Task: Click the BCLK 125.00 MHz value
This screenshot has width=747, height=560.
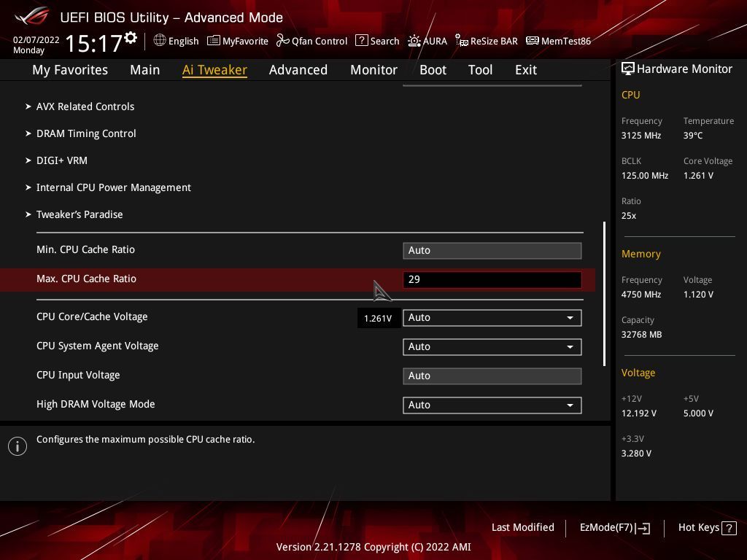Action: click(645, 175)
